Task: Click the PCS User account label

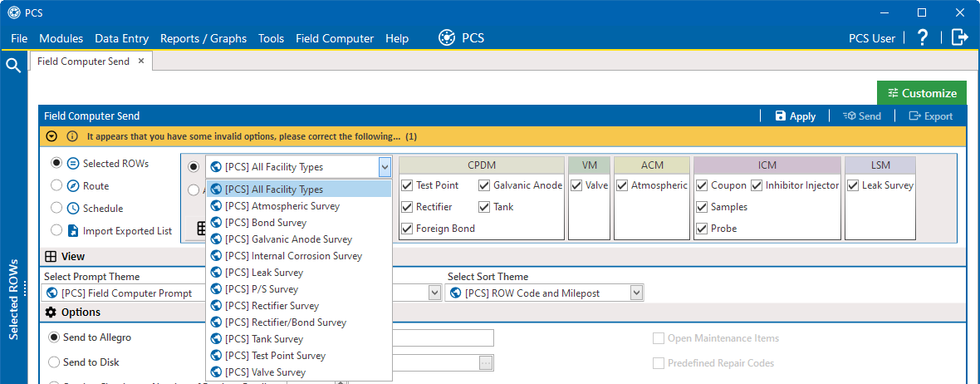Action: pyautogui.click(x=872, y=38)
